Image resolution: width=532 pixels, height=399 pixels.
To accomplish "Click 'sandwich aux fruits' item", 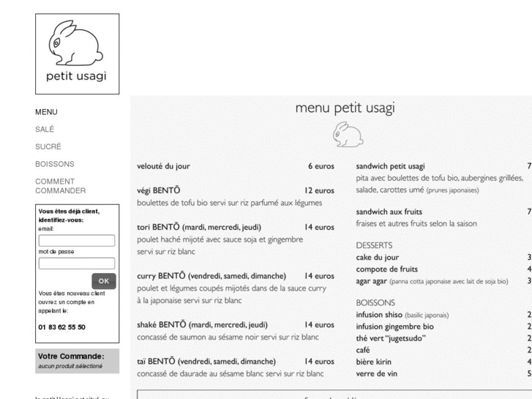I will pos(389,212).
